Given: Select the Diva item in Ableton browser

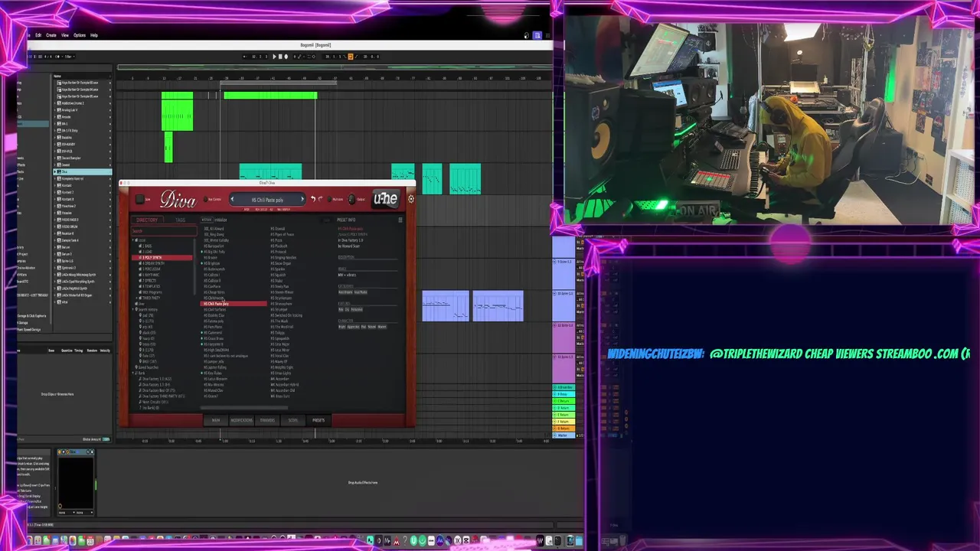Looking at the screenshot, I should pyautogui.click(x=83, y=171).
